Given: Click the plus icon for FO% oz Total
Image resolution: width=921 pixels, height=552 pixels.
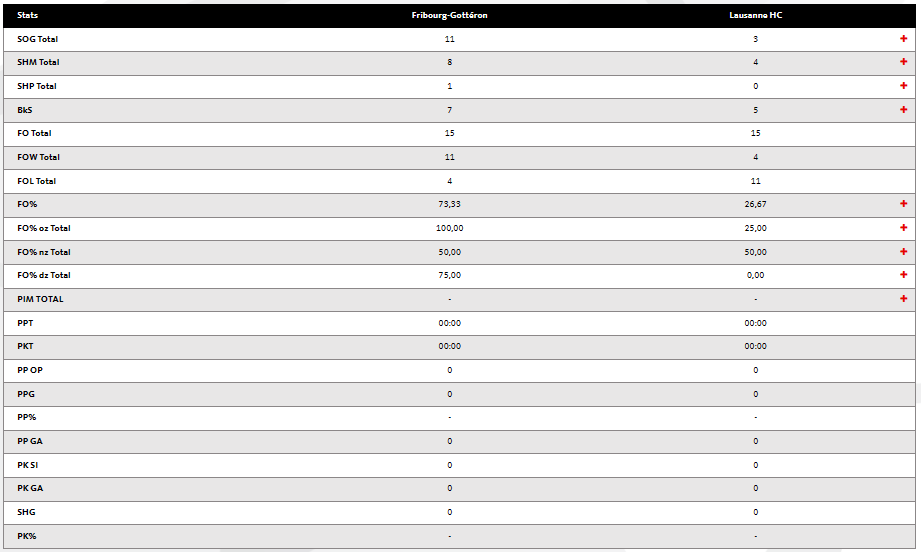Looking at the screenshot, I should (x=903, y=228).
